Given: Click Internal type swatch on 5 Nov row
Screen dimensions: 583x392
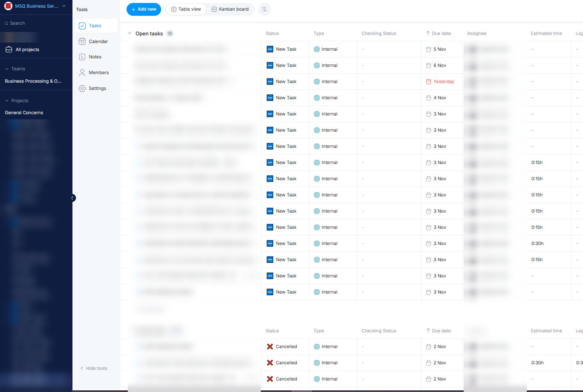Looking at the screenshot, I should click(x=317, y=49).
